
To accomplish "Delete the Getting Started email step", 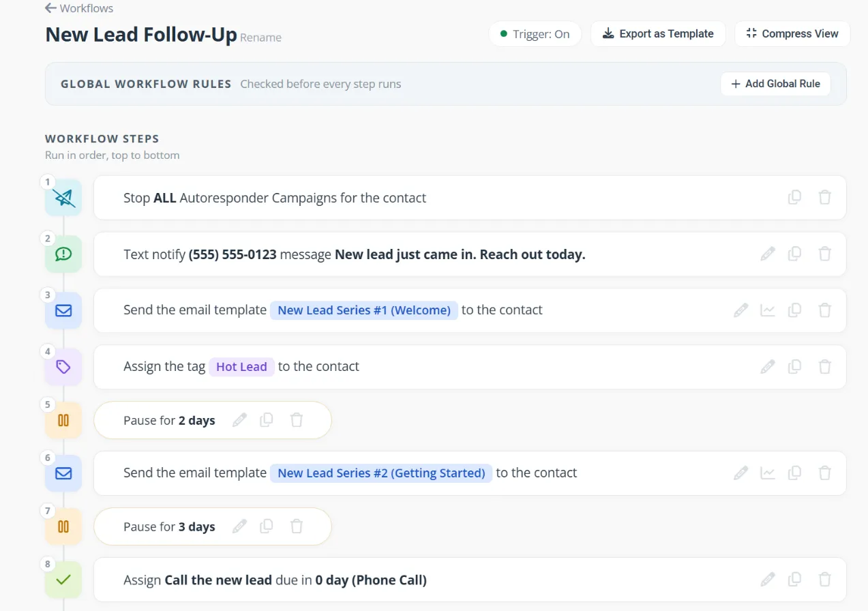I will click(824, 473).
